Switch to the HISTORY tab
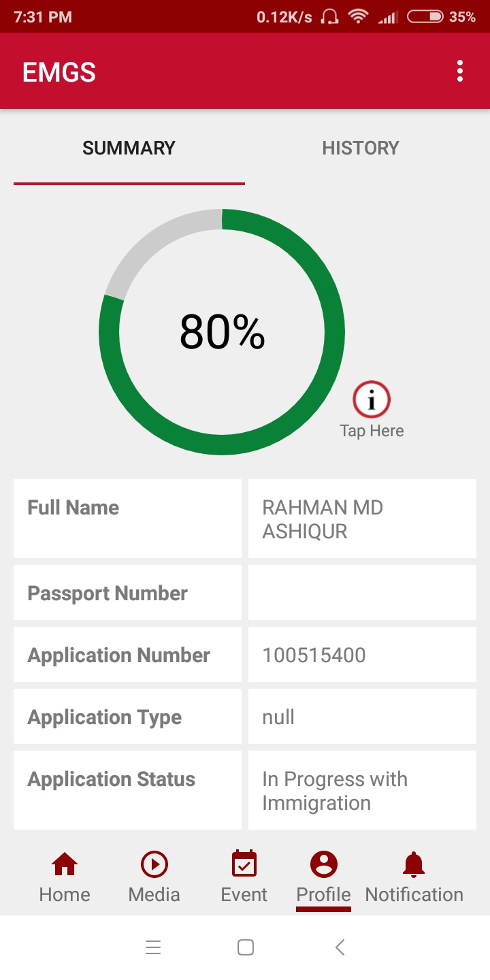This screenshot has width=490, height=980. [361, 148]
